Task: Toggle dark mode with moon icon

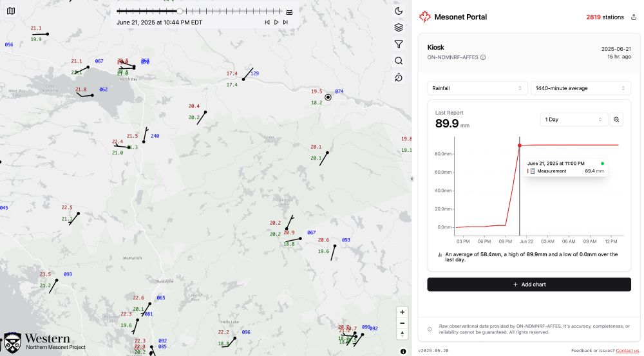Action: click(399, 11)
